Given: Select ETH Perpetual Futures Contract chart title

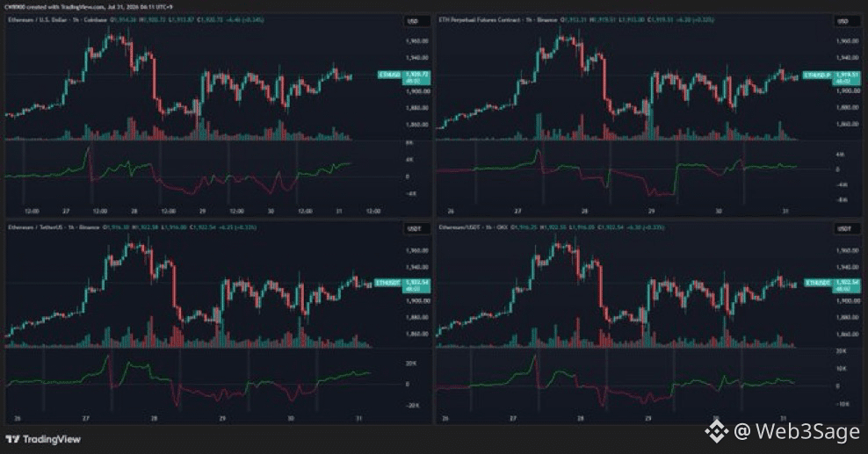Looking at the screenshot, I should click(497, 20).
